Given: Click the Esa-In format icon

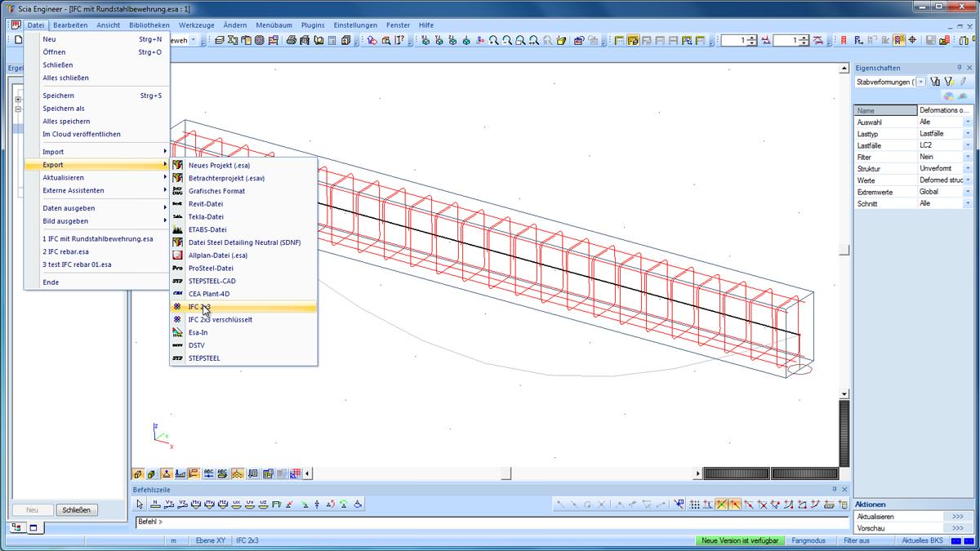Looking at the screenshot, I should (x=177, y=332).
